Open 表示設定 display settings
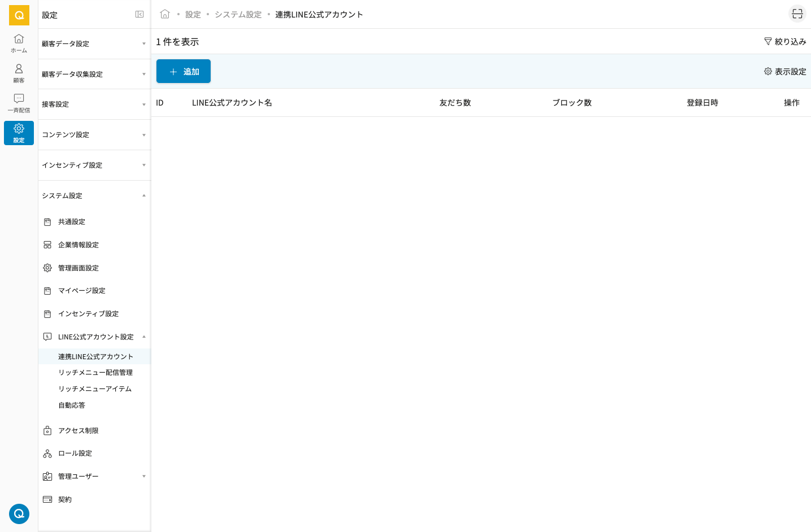Screen dimensions: 811x532 click(785, 72)
